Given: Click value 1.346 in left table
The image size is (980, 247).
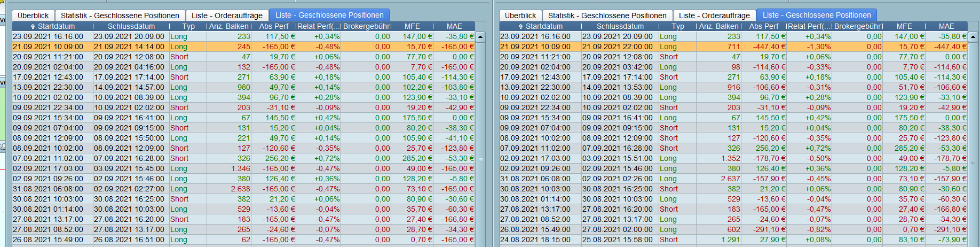Looking at the screenshot, I should 241,168.
